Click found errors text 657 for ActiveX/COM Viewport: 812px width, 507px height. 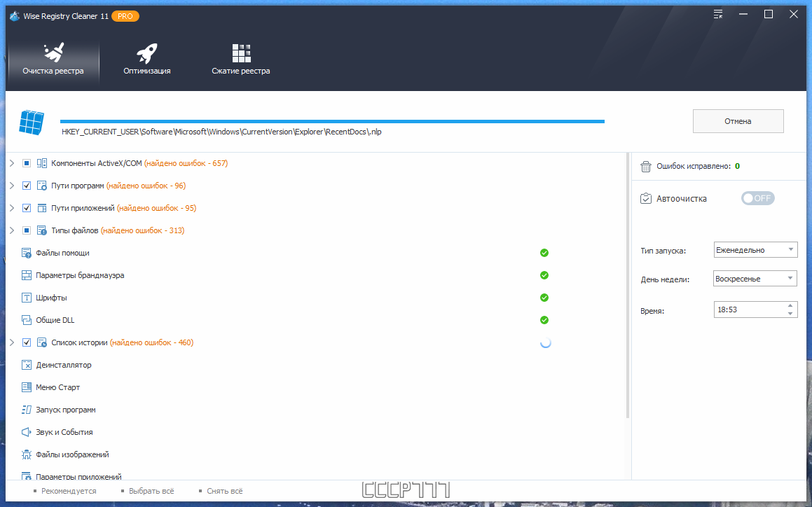tap(186, 163)
